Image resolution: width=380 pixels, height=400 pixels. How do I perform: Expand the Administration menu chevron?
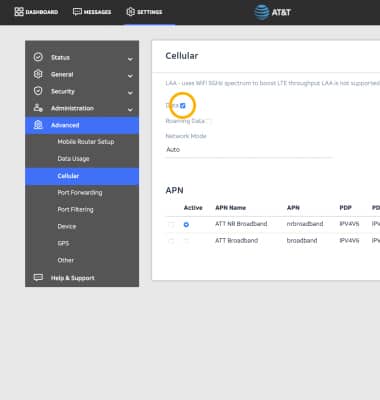pyautogui.click(x=130, y=109)
